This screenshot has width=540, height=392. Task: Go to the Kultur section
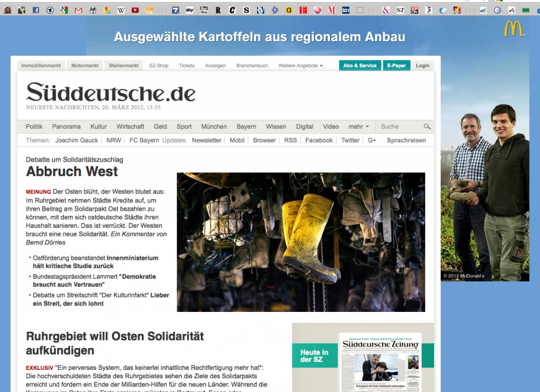point(99,126)
